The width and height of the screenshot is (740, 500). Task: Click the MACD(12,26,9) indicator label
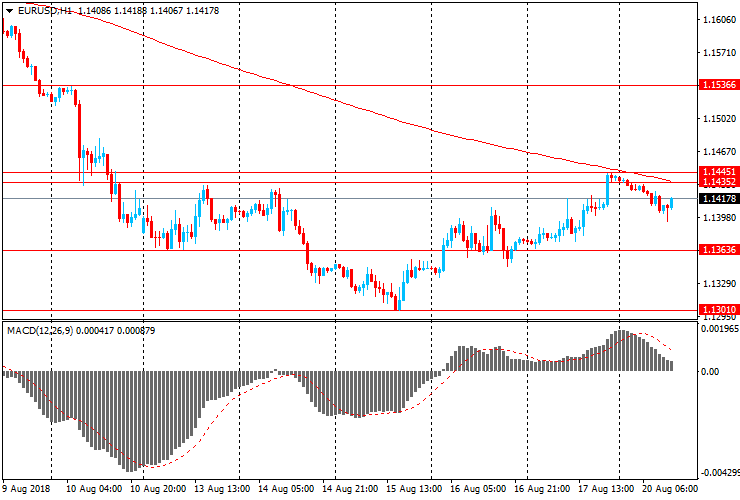40,331
